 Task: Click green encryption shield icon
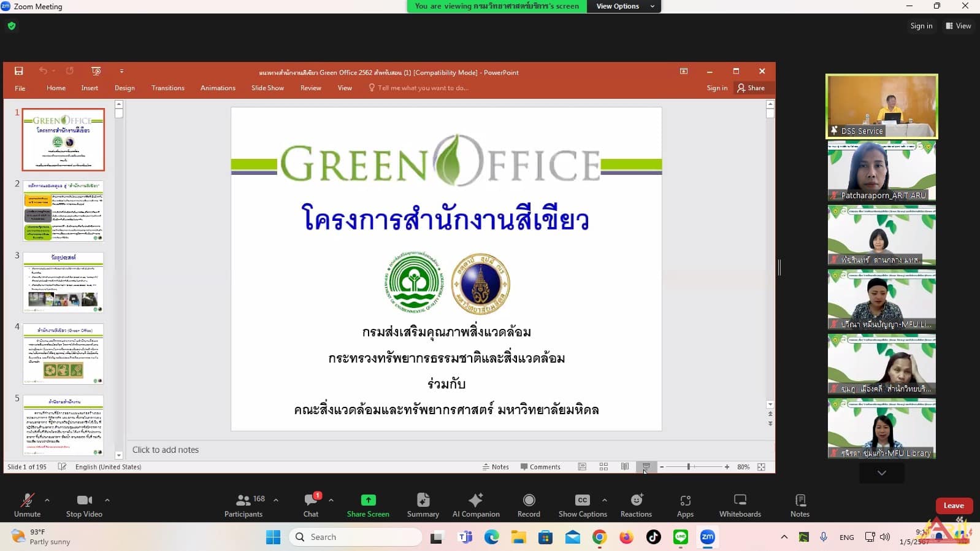click(12, 26)
